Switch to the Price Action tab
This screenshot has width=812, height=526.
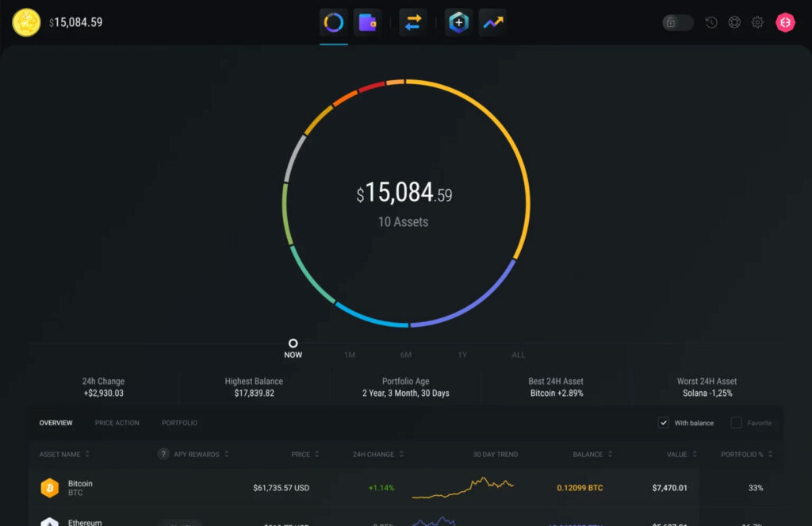tap(117, 423)
